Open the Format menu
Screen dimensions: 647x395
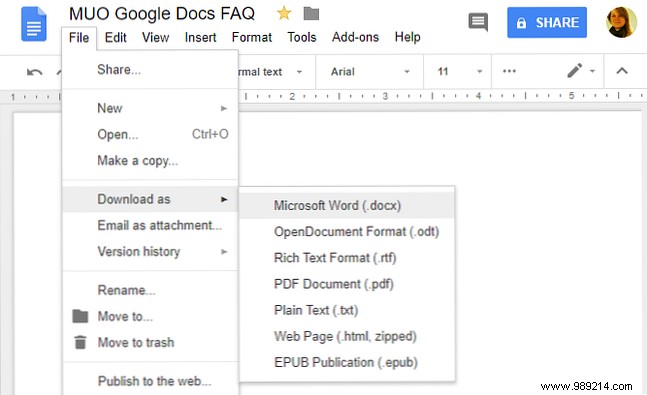point(252,38)
